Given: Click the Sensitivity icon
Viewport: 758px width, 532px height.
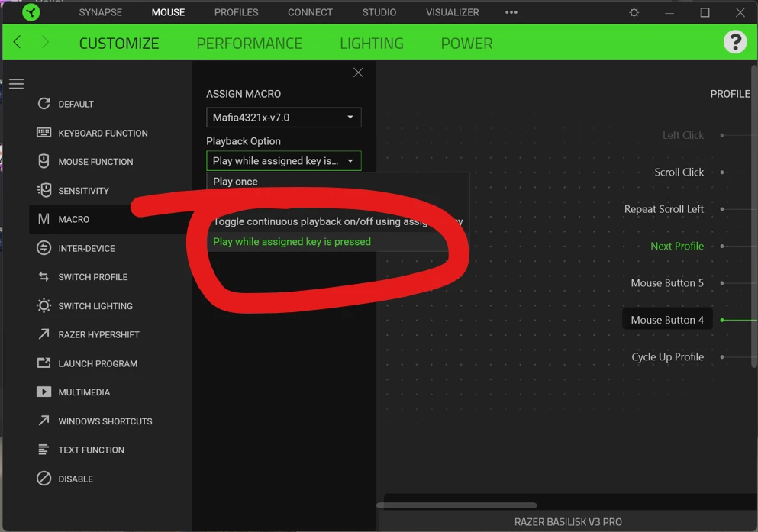Looking at the screenshot, I should 44,190.
